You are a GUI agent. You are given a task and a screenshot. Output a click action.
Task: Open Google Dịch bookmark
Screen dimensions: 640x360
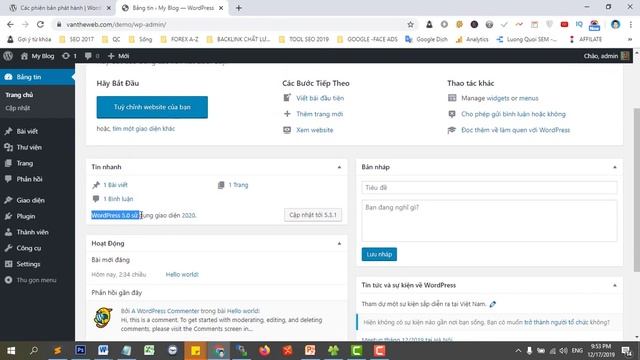(x=426, y=39)
